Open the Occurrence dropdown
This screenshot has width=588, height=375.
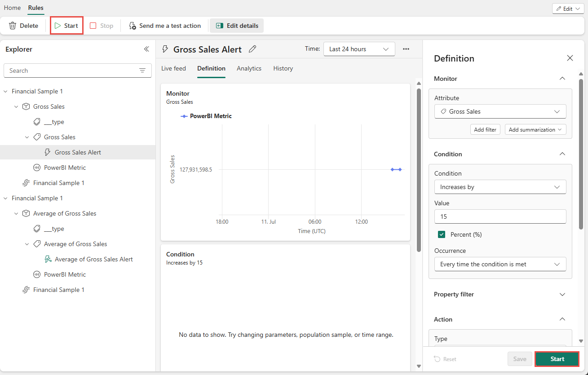coord(500,264)
